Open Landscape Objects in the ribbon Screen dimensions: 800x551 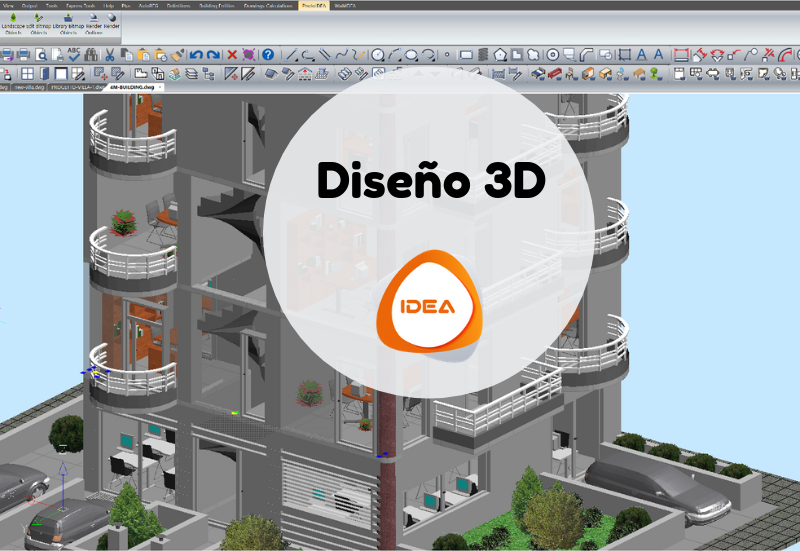(x=13, y=23)
